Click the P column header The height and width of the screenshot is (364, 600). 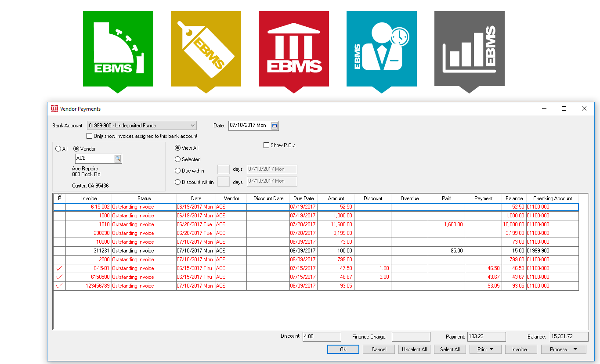point(59,198)
